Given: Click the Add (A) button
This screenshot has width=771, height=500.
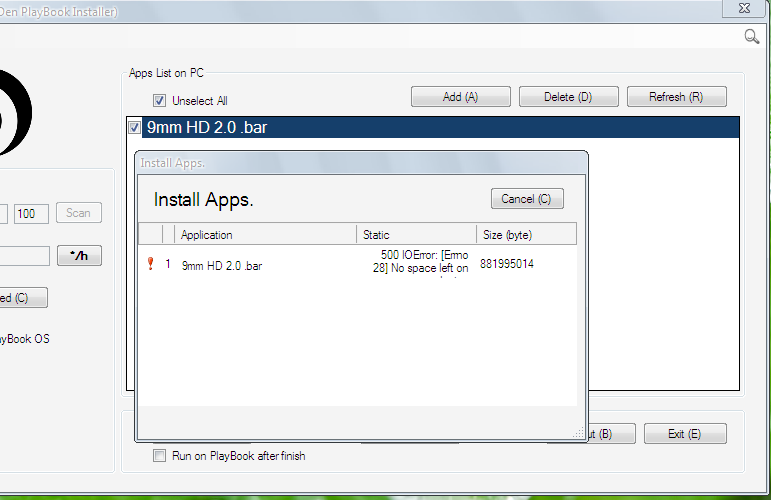Looking at the screenshot, I should tap(461, 97).
